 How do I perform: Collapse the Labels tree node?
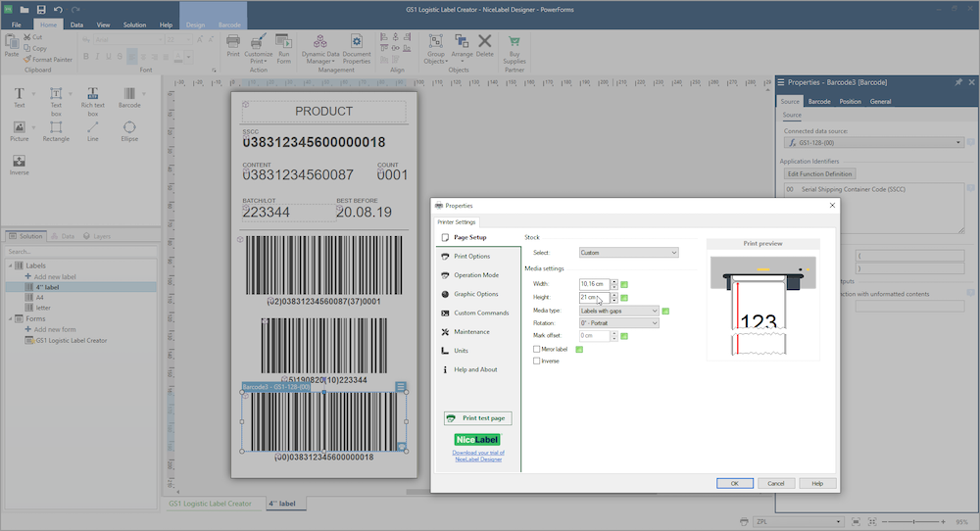9,265
